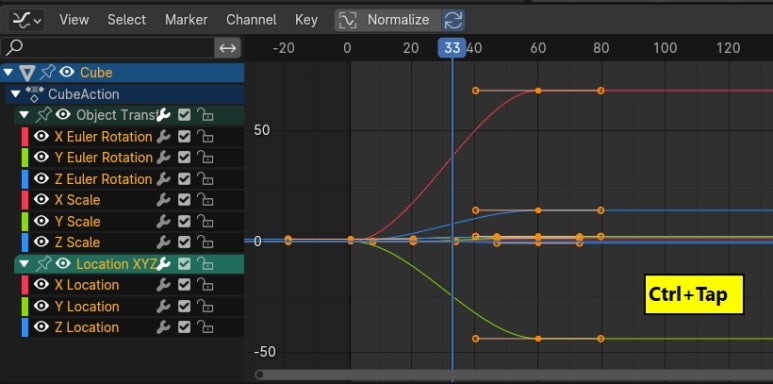773x384 pixels.
Task: Hide the Y Euler Rotation curve
Action: coord(41,157)
